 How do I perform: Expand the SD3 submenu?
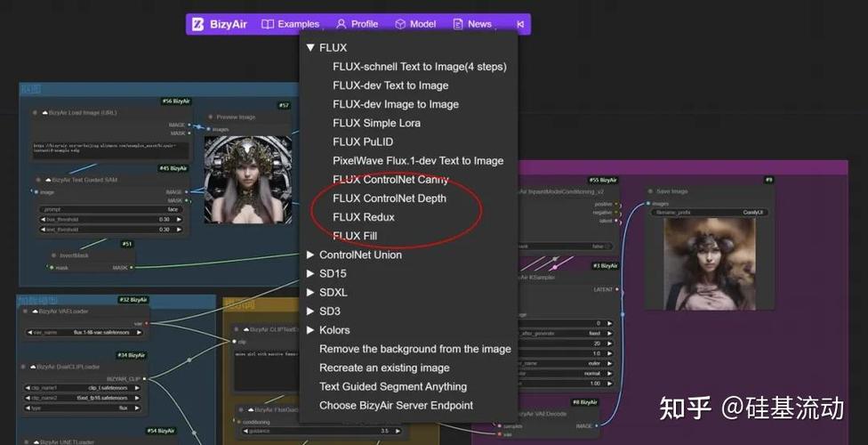310,311
